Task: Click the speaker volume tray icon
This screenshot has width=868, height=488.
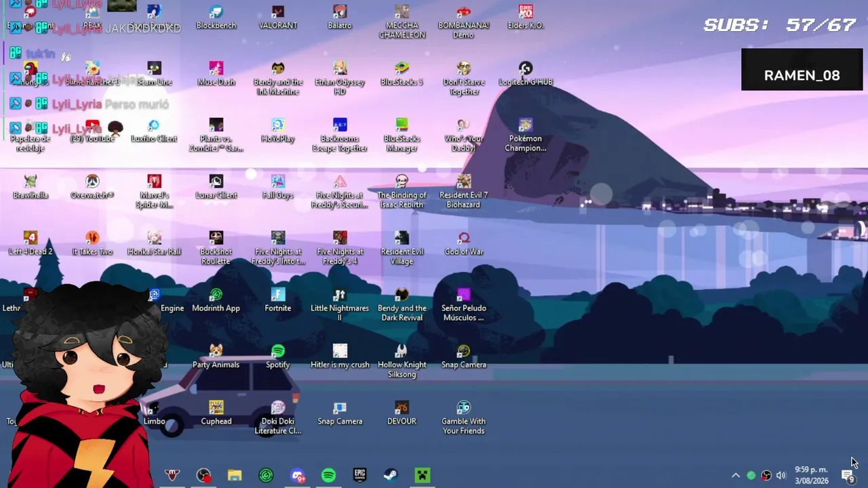Action: point(781,475)
